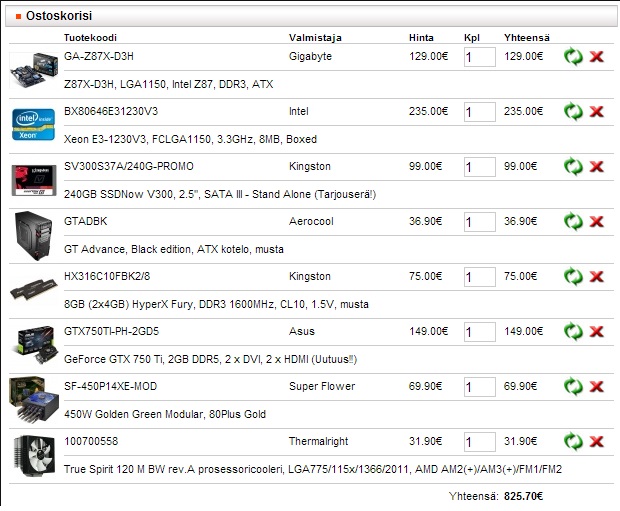Click the 235.00€ price in the Hinta column

(428, 112)
